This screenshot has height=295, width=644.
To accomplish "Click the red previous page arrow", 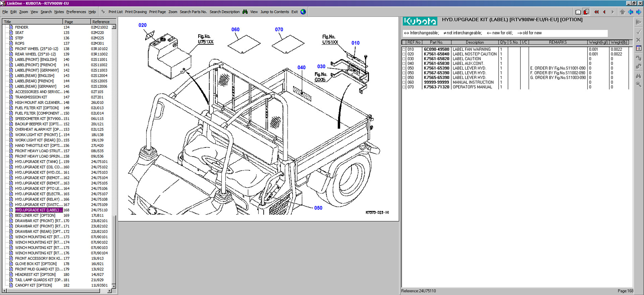I will [x=604, y=12].
